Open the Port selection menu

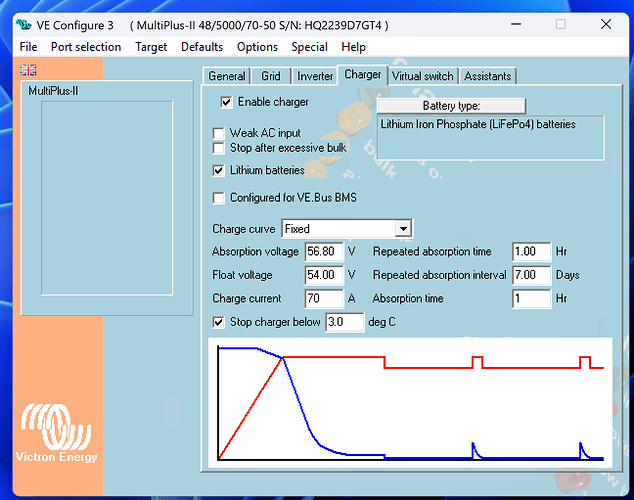click(x=86, y=47)
